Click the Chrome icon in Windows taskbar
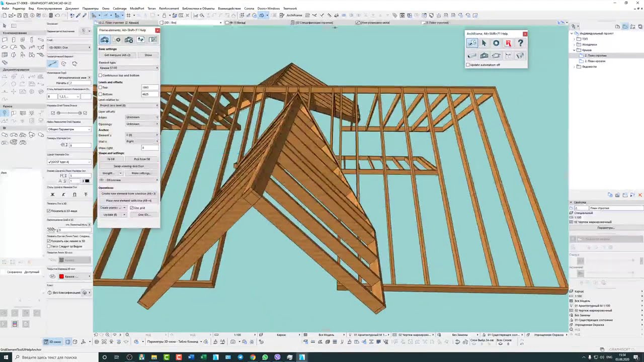The image size is (644, 362). coord(253,357)
